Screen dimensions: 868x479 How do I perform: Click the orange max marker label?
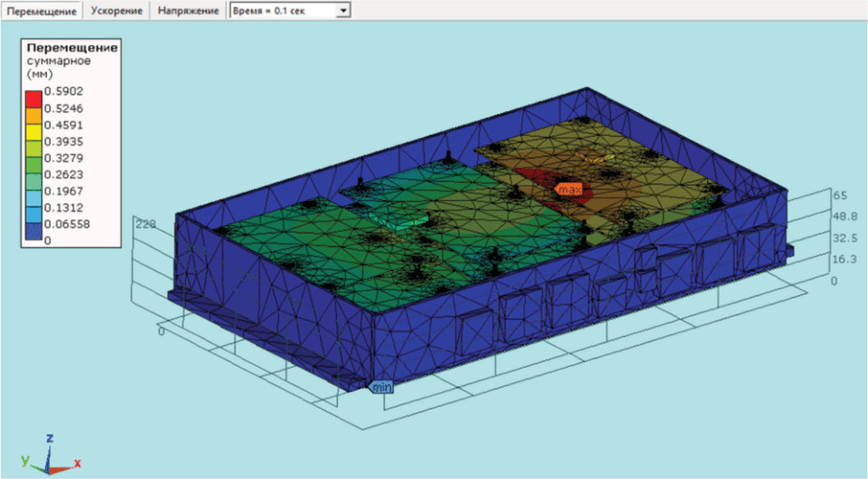coord(568,189)
